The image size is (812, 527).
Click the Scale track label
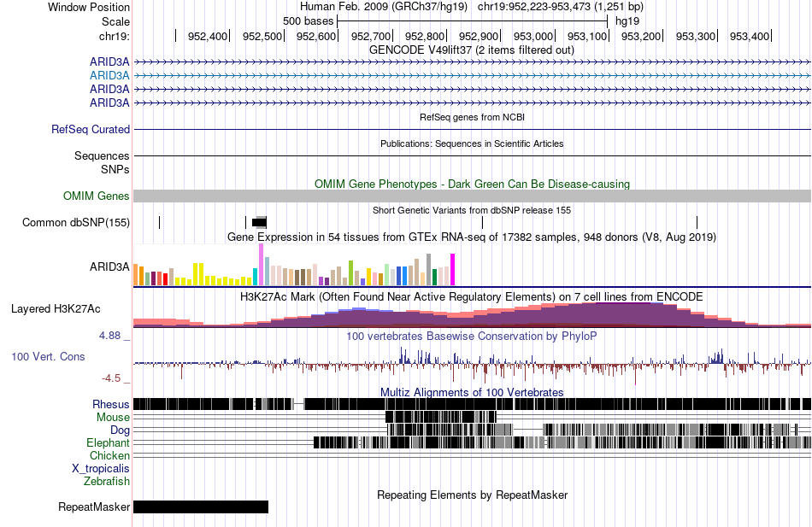(x=115, y=21)
